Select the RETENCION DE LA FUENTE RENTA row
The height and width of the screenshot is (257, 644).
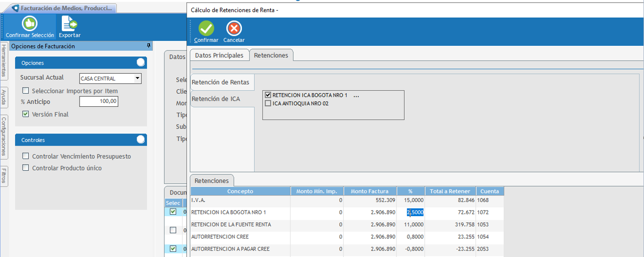pyautogui.click(x=231, y=225)
